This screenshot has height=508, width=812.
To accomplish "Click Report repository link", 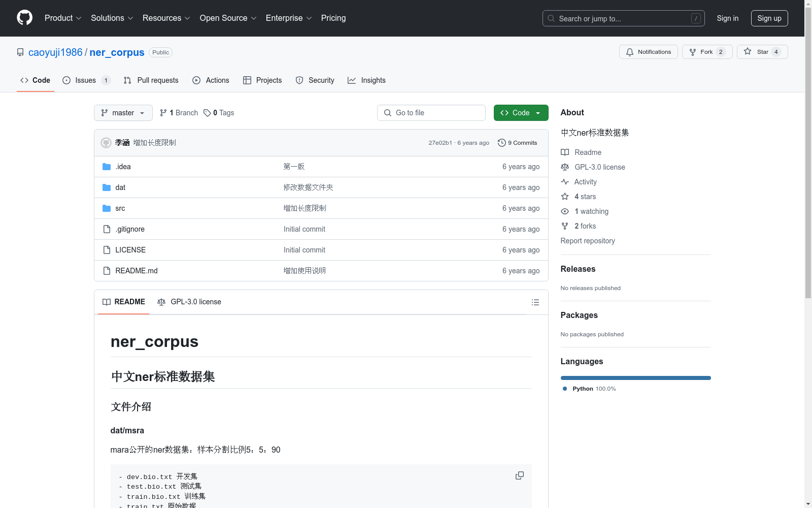I will click(x=588, y=241).
